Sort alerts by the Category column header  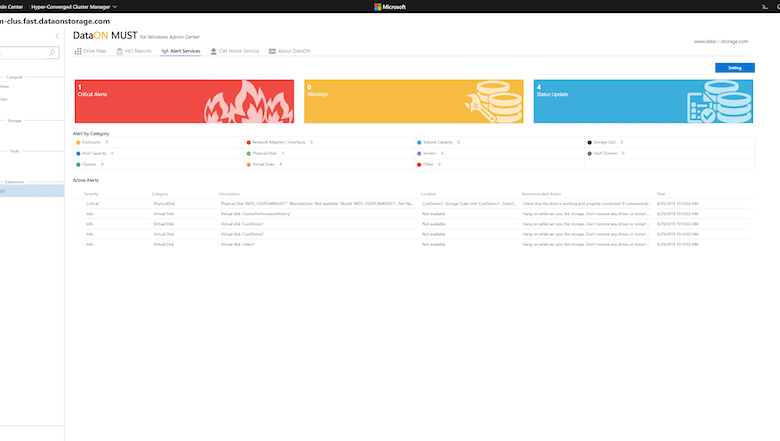[x=160, y=194]
